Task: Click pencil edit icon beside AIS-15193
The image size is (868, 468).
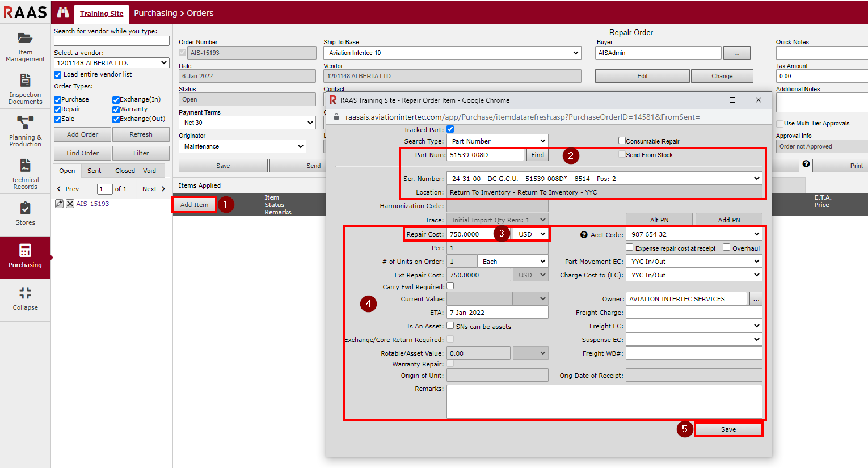Action: [x=59, y=204]
